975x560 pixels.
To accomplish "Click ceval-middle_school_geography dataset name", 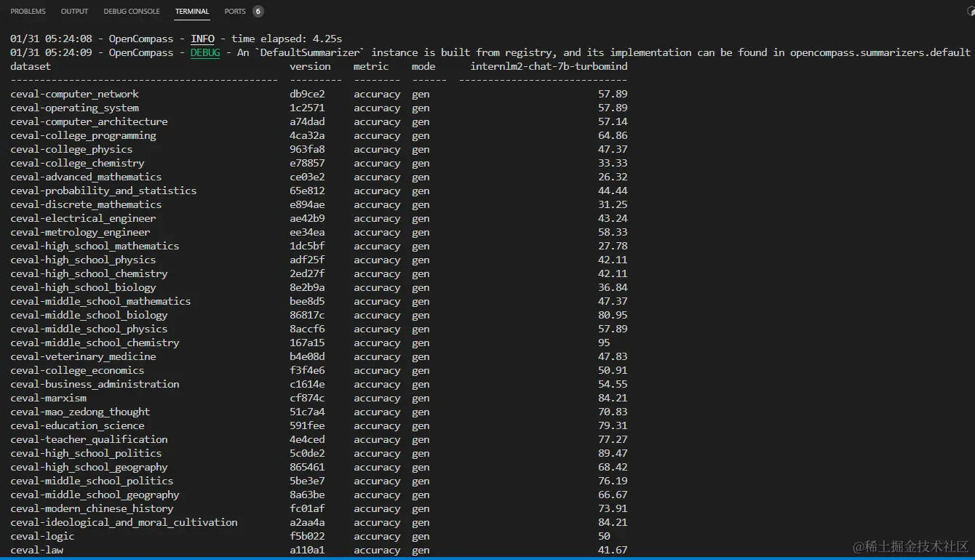I will tap(95, 495).
